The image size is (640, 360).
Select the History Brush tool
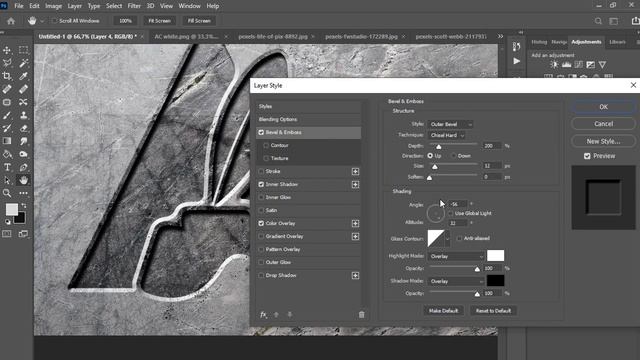pos(7,128)
